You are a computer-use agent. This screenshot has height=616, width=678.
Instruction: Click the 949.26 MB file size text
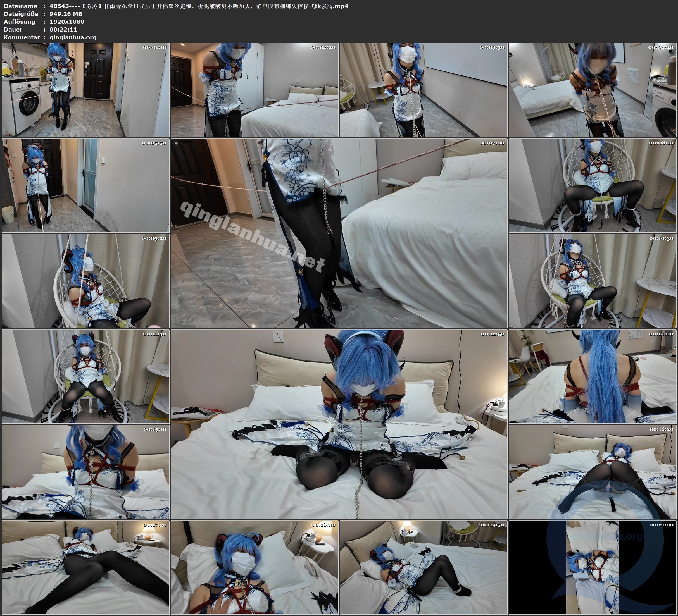click(66, 14)
